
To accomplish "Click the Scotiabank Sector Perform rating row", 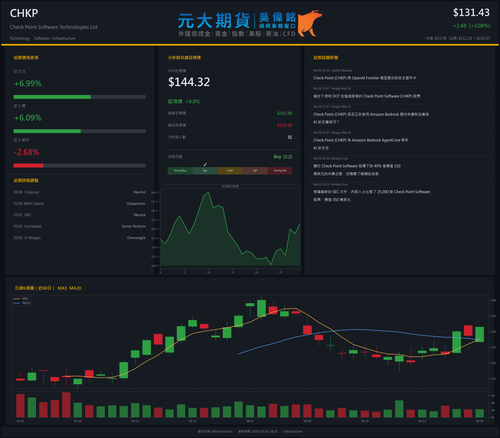I will click(x=80, y=226).
